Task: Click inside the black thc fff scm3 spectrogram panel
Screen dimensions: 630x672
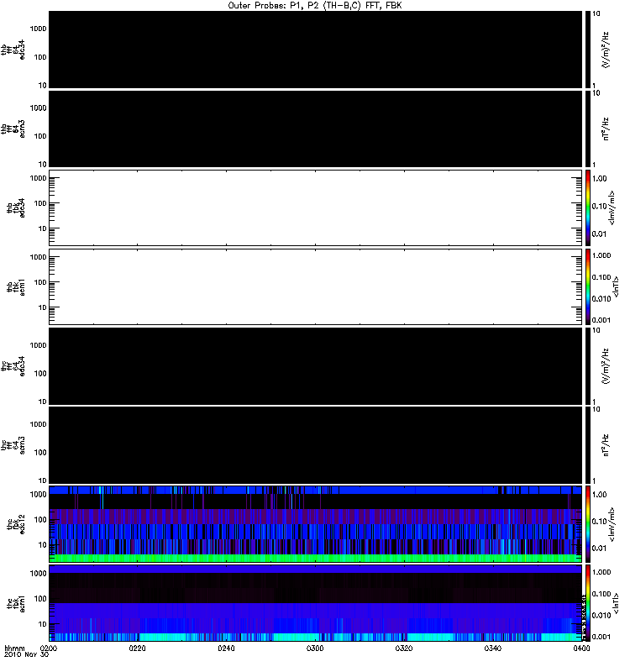Action: tap(315, 445)
